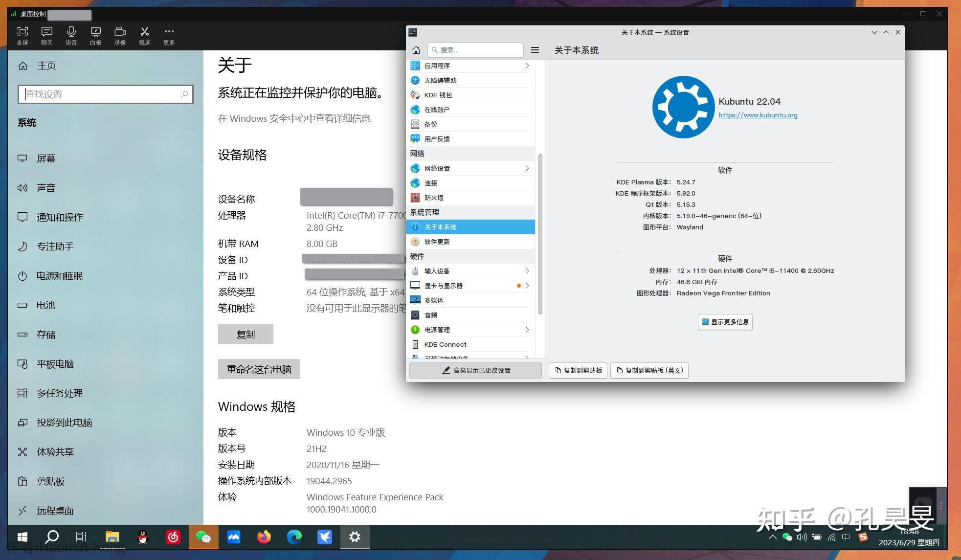Open 通知和操作 settings

(x=105, y=217)
